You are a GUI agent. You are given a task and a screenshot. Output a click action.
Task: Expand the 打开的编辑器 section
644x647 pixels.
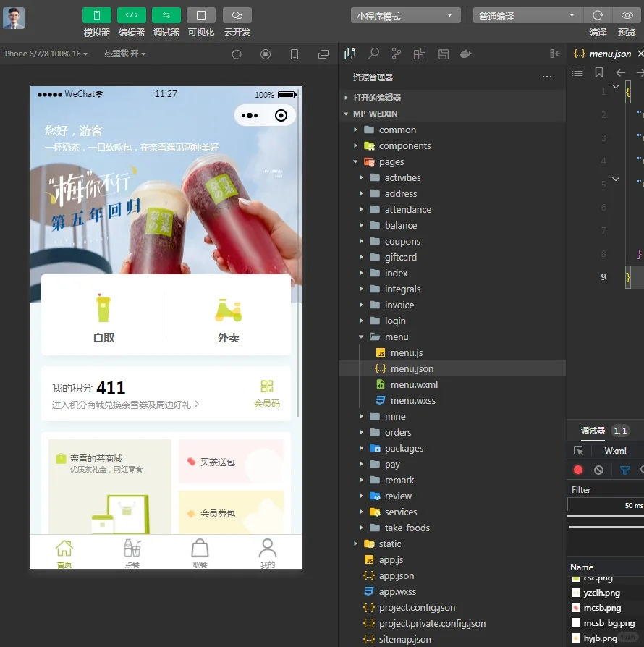(x=452, y=98)
